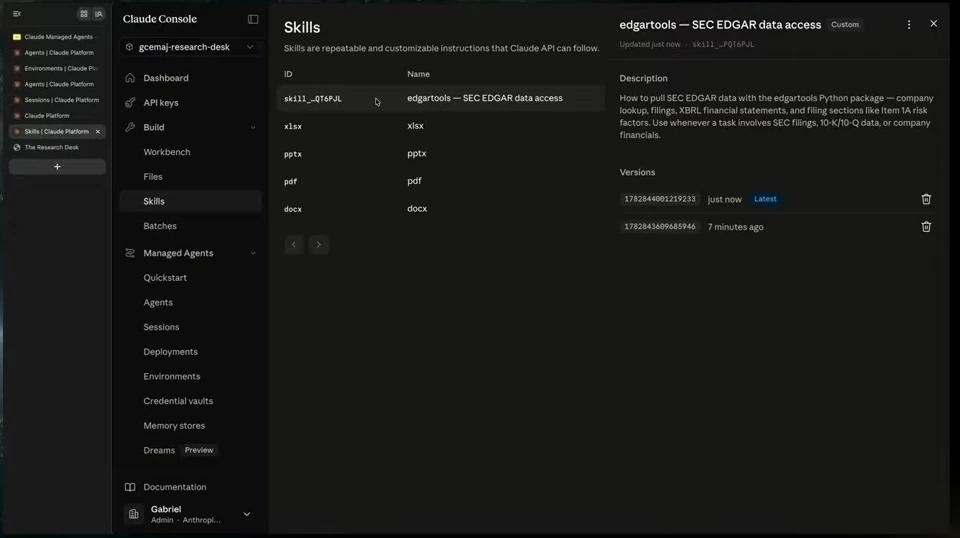Select the skill__QT6PJL row ID
Screen dimensions: 960x538
(x=313, y=99)
